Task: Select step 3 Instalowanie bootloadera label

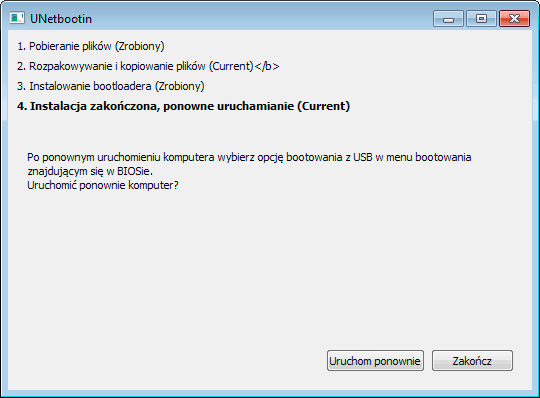Action: click(x=111, y=86)
